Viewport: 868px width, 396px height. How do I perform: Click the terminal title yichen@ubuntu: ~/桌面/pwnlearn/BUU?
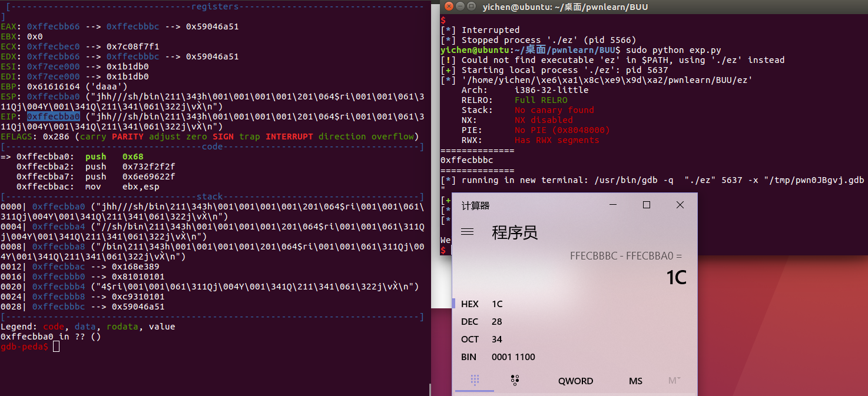[x=565, y=7]
